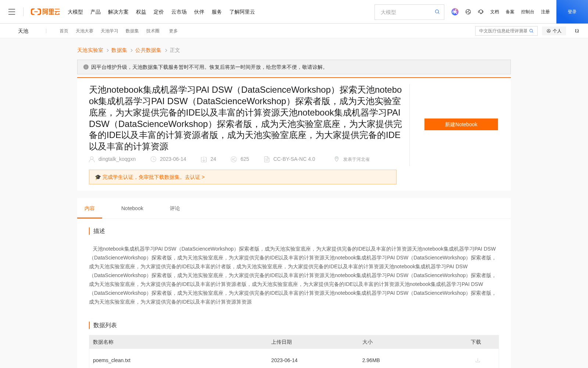588x368 pixels.
Task: Click the 数据名称 column header
Action: 103,342
